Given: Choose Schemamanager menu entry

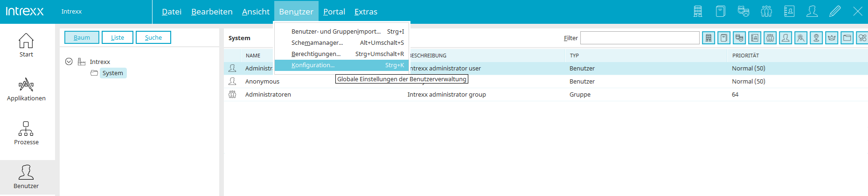Looking at the screenshot, I should (341, 43).
